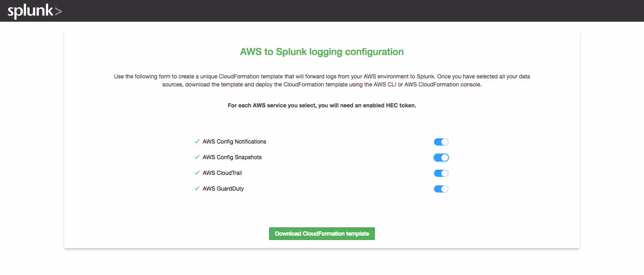Turn off the AWS Config Snapshots switch
The height and width of the screenshot is (275, 644).
click(441, 158)
